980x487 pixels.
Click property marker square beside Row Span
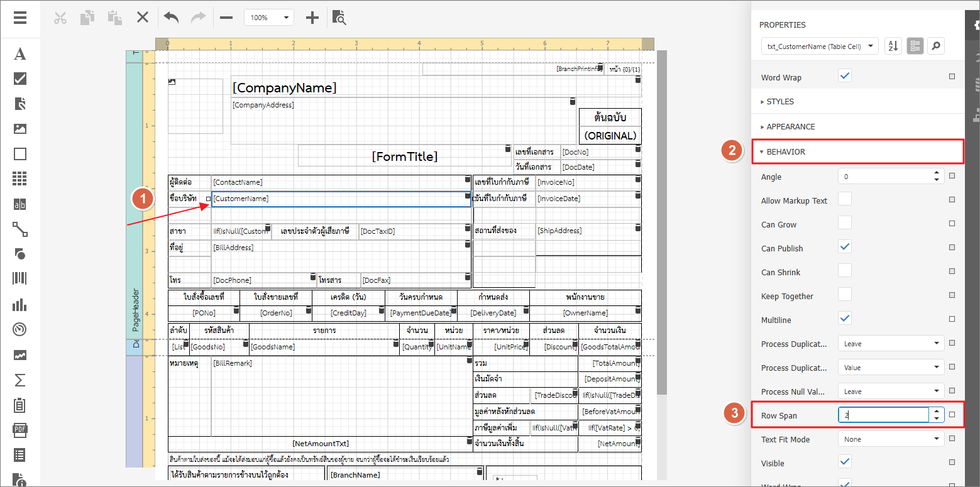pyautogui.click(x=952, y=415)
